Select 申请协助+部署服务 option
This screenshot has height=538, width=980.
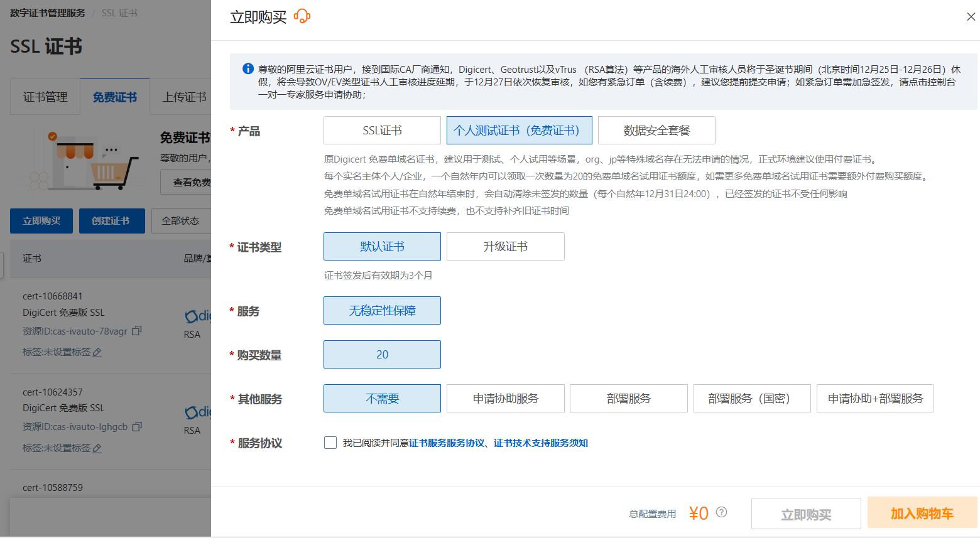tap(875, 398)
